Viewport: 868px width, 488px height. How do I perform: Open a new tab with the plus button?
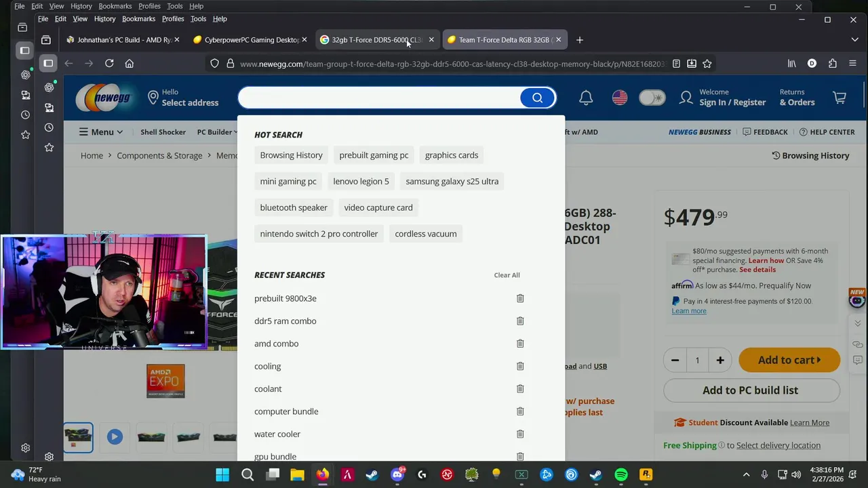tap(579, 40)
